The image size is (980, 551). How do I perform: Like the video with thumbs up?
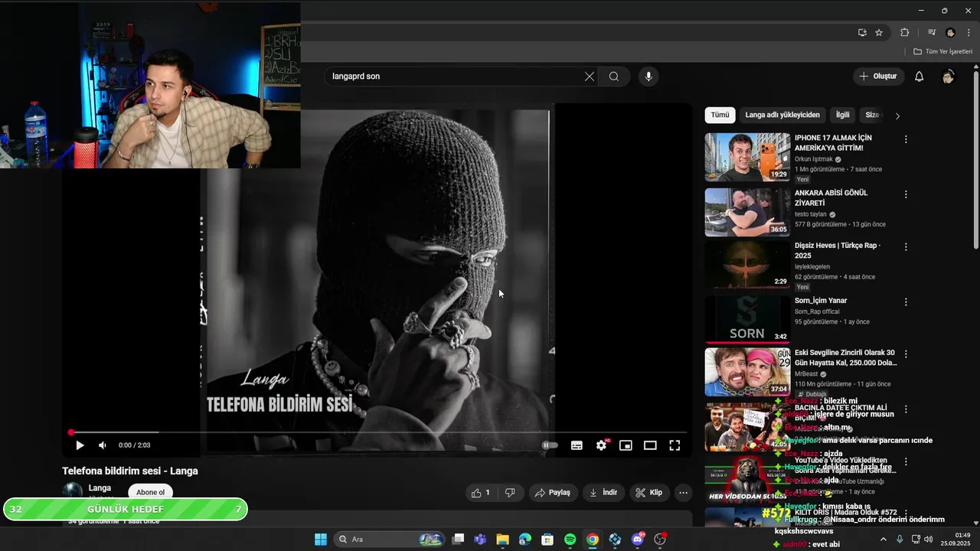pyautogui.click(x=482, y=493)
